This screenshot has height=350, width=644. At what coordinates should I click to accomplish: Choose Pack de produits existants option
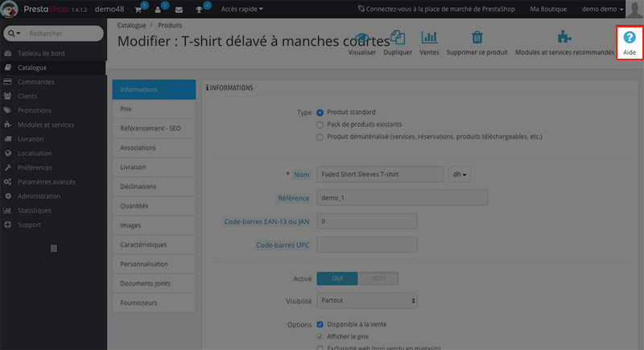click(x=320, y=125)
